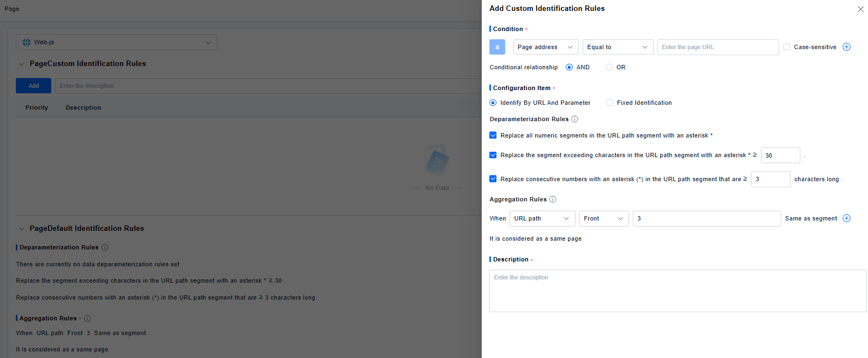The width and height of the screenshot is (868, 358).
Task: Choose the Fixed Identification option
Action: 609,103
